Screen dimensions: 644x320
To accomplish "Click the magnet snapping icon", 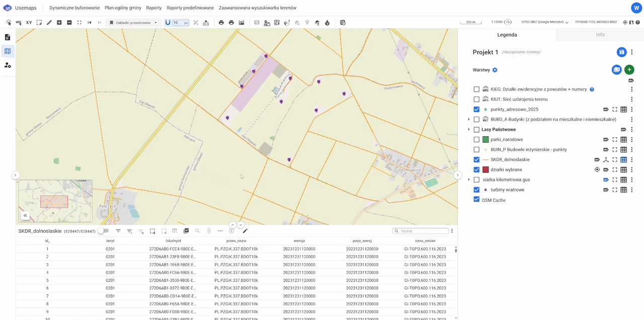I will click(168, 23).
